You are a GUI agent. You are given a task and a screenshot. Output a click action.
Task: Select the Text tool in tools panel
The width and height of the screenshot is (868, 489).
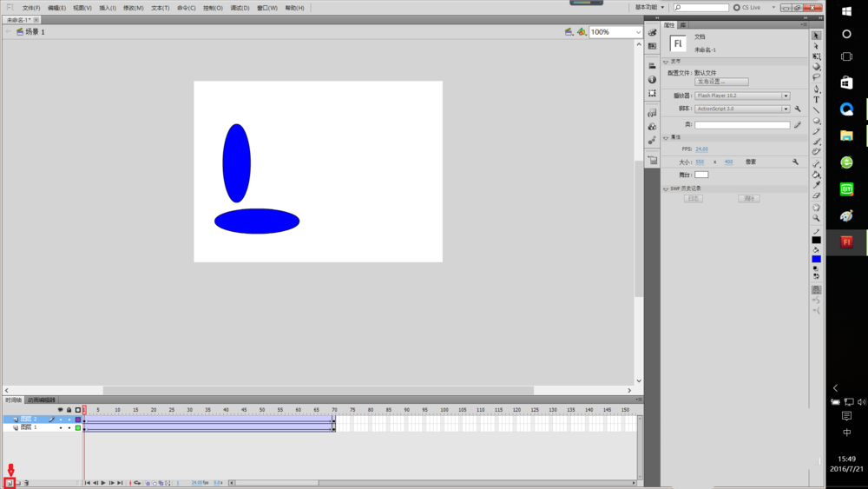816,100
